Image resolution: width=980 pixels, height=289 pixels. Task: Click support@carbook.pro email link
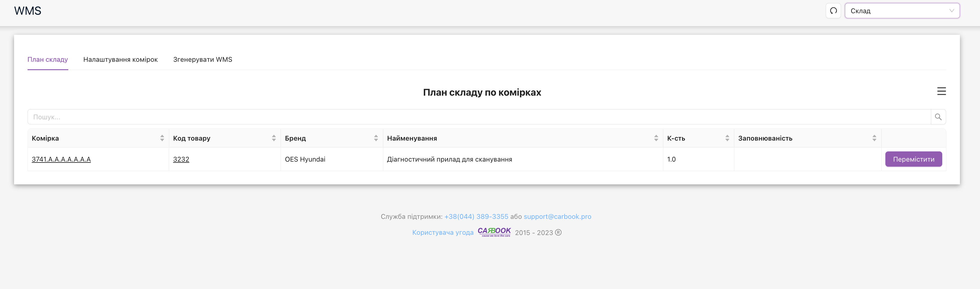(557, 216)
